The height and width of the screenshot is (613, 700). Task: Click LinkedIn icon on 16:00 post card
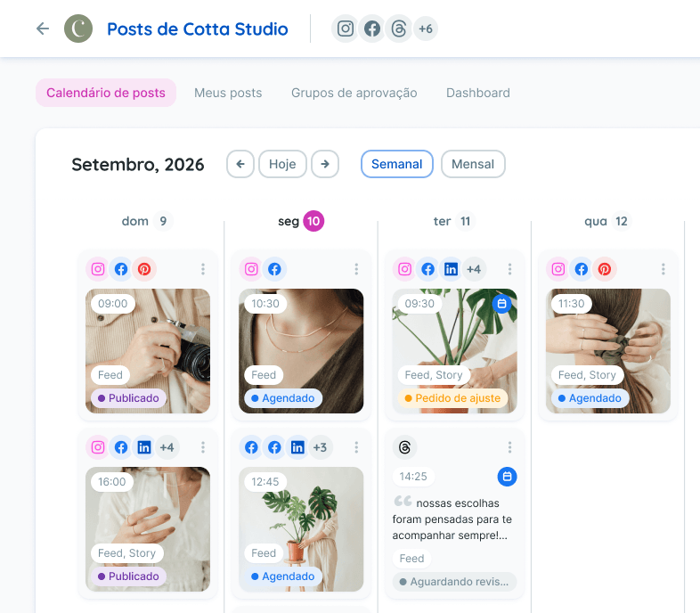(144, 447)
